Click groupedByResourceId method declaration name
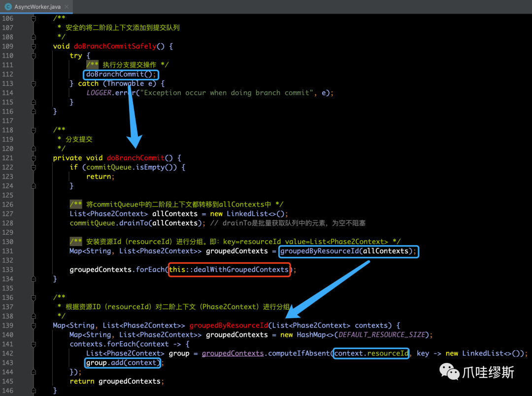This screenshot has width=532, height=396. (229, 325)
